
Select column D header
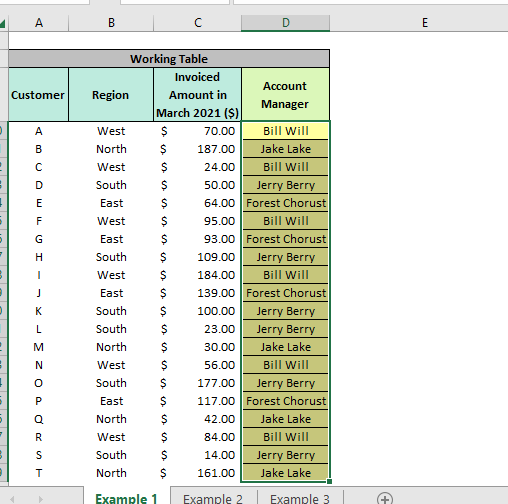[286, 23]
